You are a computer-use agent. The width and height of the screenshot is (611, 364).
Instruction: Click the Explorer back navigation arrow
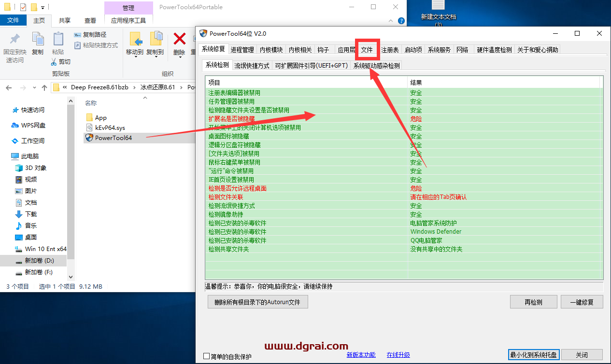[x=9, y=87]
